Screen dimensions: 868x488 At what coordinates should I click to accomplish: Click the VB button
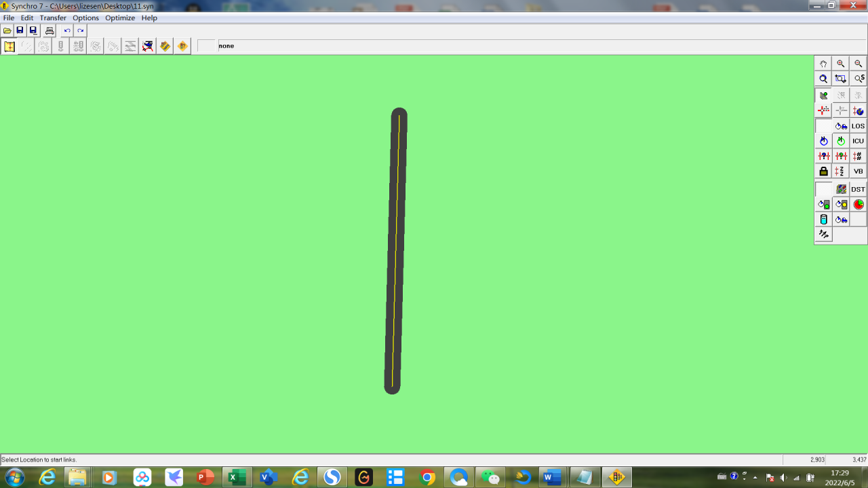(x=859, y=171)
